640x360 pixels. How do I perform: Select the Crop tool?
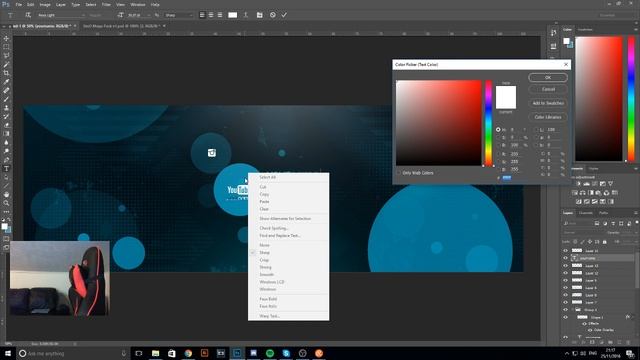point(6,73)
